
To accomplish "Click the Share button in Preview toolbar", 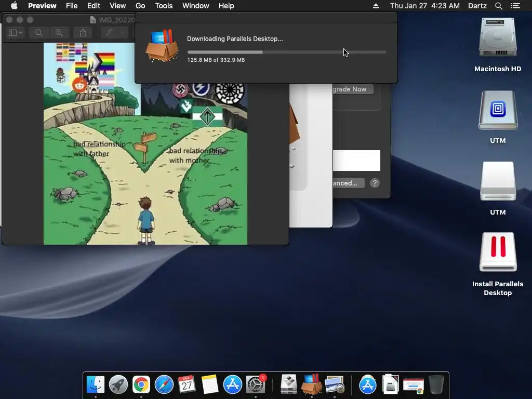I will click(x=83, y=33).
